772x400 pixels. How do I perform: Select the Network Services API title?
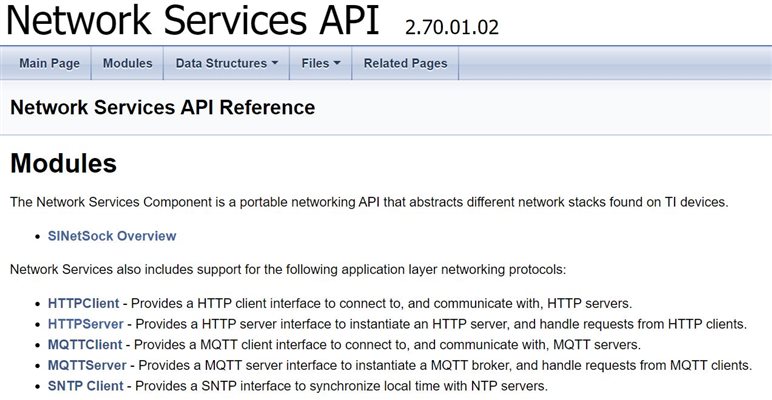(x=193, y=20)
